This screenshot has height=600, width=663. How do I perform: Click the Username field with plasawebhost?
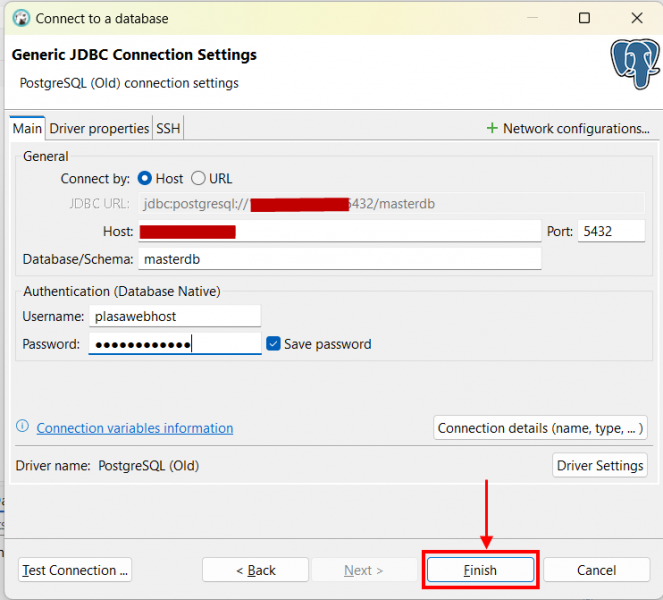pos(175,316)
